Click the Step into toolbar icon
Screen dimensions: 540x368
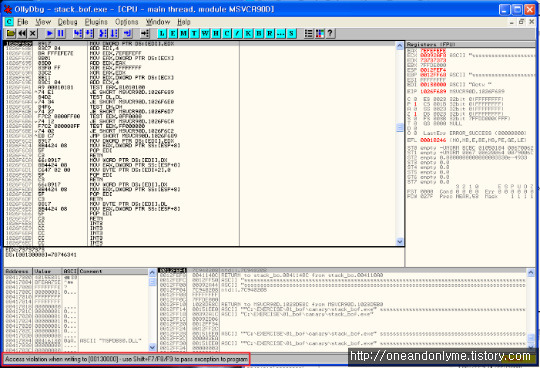point(78,33)
